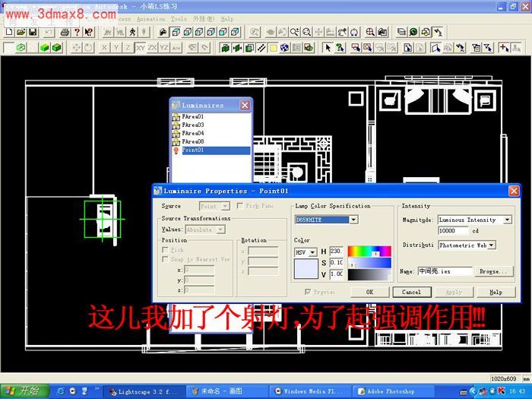Click the desk lamp luminaire toolbar icon

(438, 32)
